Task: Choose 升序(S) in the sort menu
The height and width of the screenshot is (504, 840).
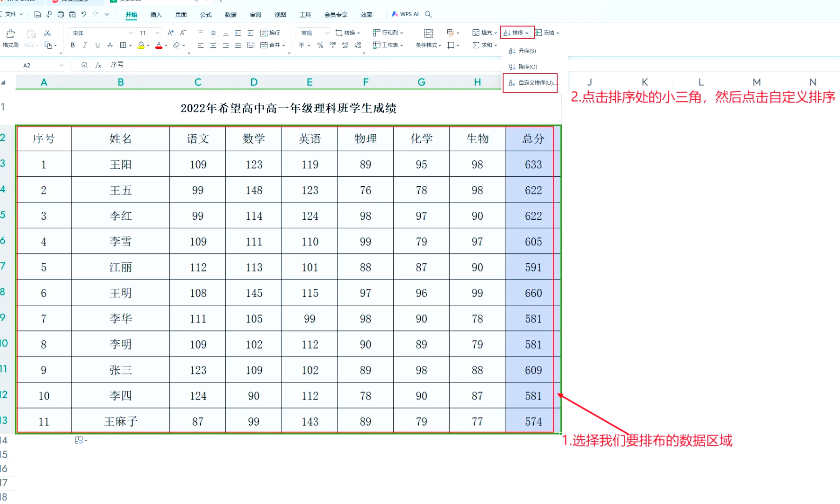Action: (522, 51)
